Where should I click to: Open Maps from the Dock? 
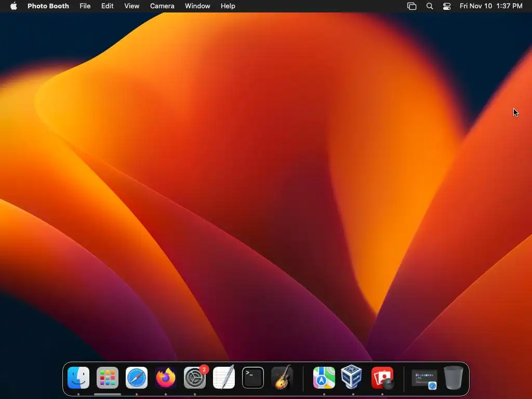[x=324, y=378]
